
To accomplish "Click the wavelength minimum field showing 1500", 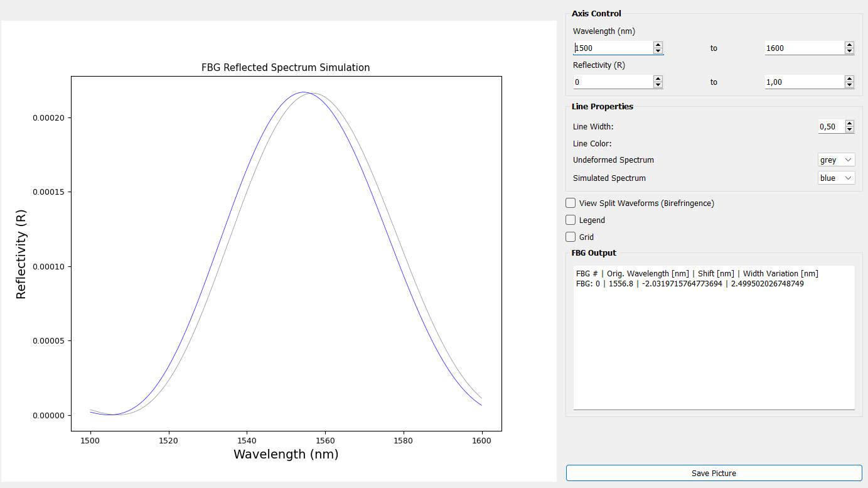I will (x=612, y=48).
